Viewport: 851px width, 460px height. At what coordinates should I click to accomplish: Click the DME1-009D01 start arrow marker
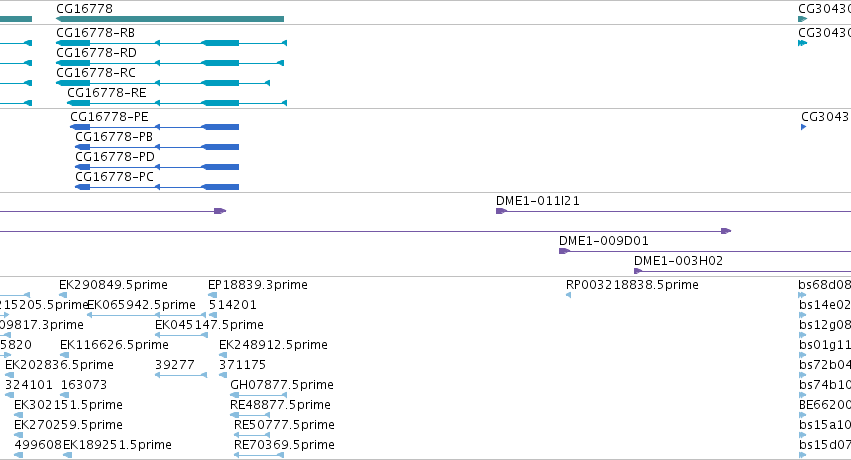(x=564, y=251)
